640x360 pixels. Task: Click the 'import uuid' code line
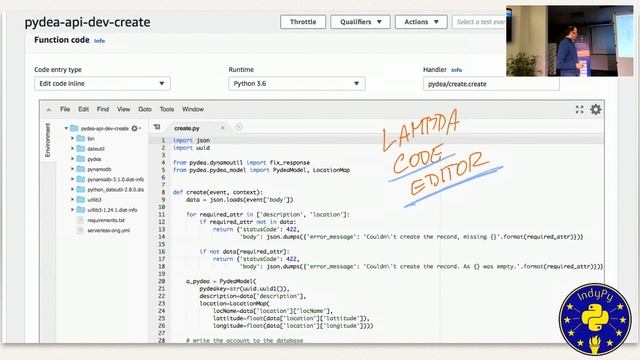coord(191,148)
